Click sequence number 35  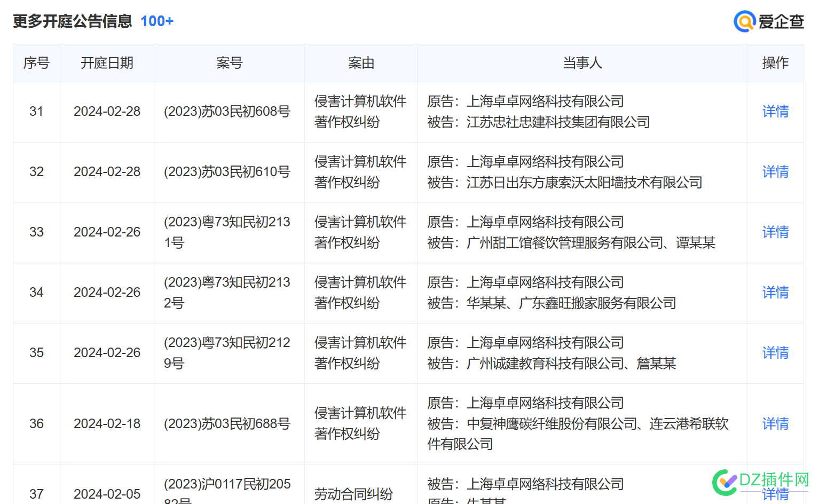pos(36,353)
